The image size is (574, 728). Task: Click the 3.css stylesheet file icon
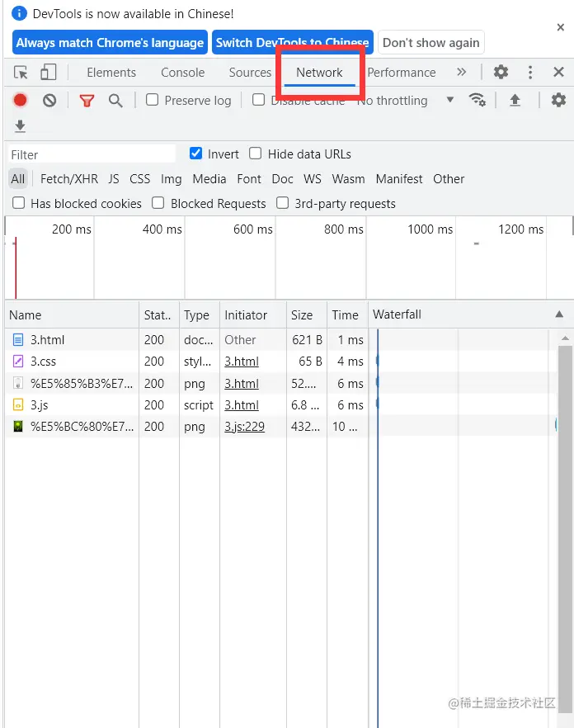tap(17, 362)
